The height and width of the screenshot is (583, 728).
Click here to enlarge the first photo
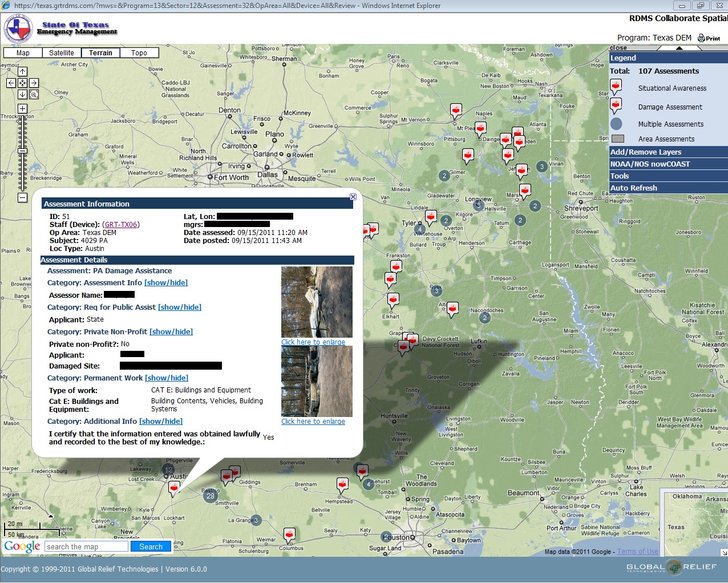313,341
